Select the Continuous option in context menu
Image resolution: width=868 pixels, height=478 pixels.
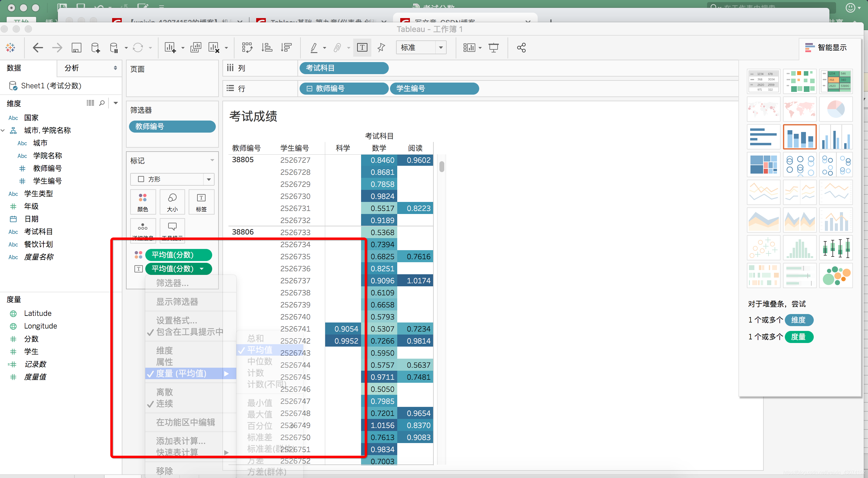point(165,404)
